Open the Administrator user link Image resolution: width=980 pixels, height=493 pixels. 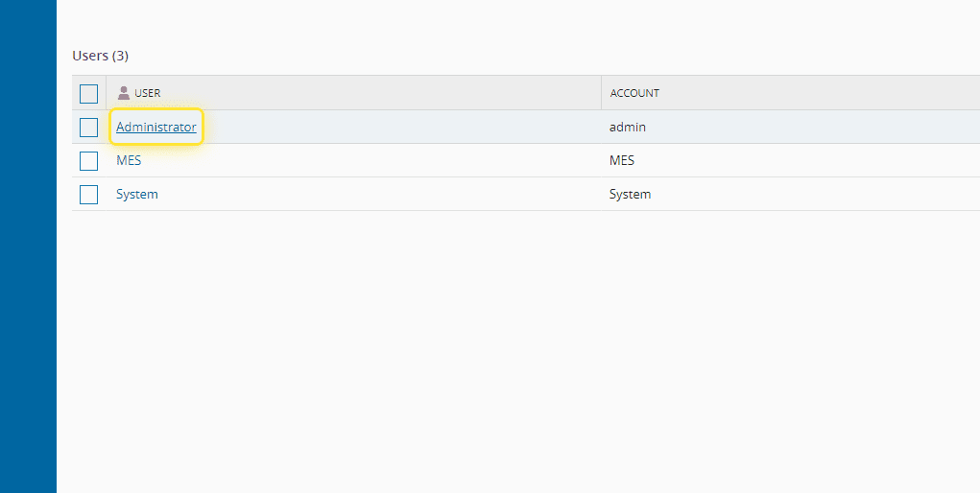pos(155,127)
